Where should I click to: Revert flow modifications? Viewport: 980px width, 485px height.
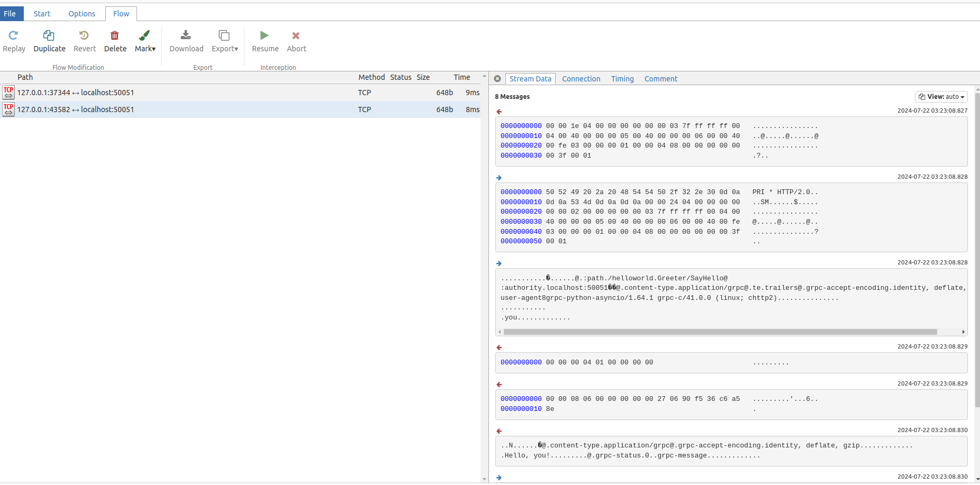click(x=85, y=42)
